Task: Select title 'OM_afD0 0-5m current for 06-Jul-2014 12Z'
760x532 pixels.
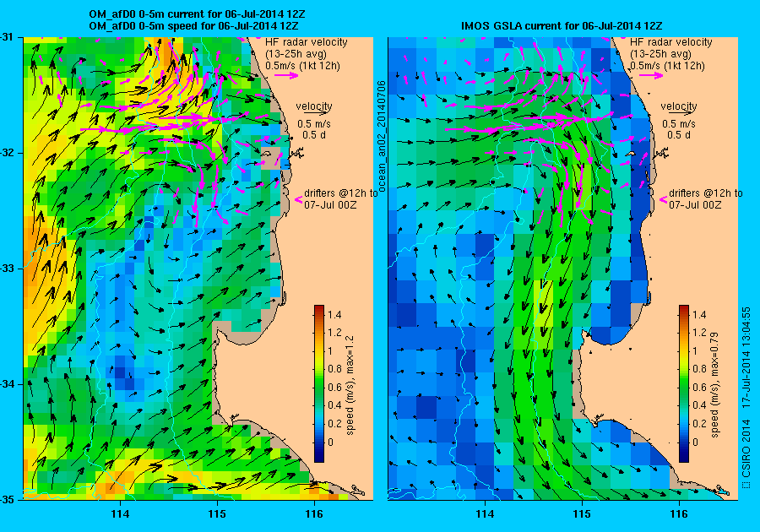Action: click(x=197, y=14)
